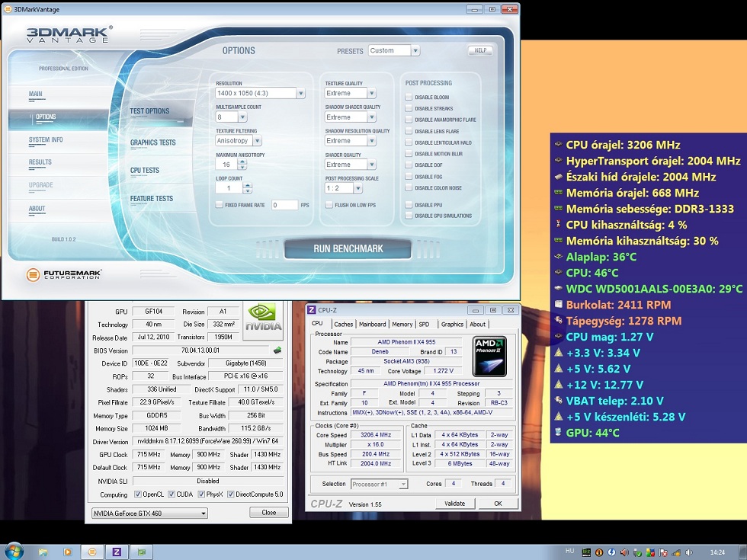Toggle Disable Anamorphic Flare option

(x=409, y=120)
